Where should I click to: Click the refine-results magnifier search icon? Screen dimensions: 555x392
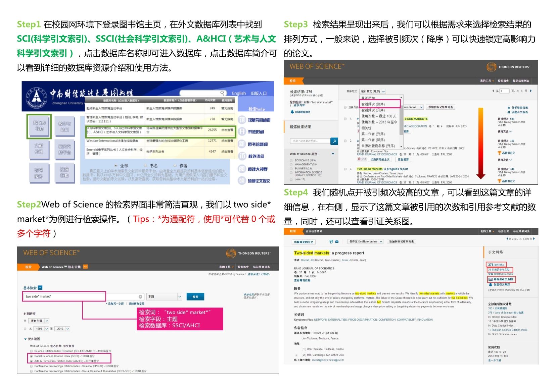pyautogui.click(x=334, y=141)
